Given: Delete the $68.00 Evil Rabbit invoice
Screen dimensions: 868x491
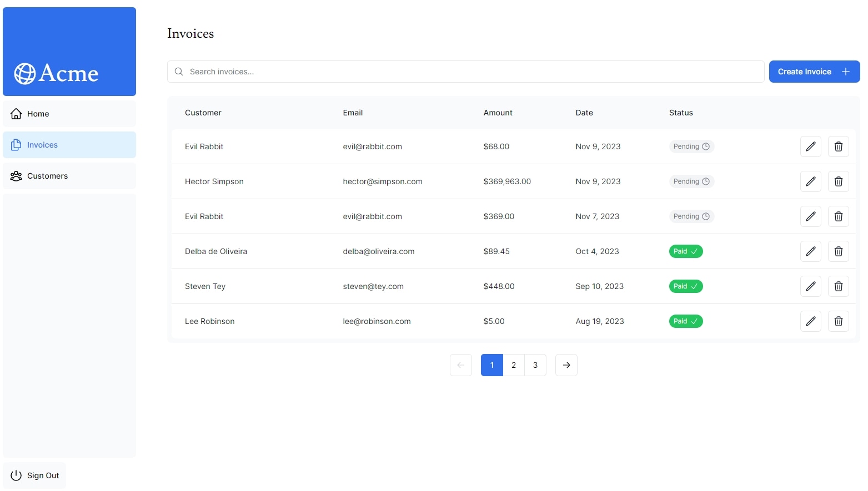Looking at the screenshot, I should coord(839,146).
